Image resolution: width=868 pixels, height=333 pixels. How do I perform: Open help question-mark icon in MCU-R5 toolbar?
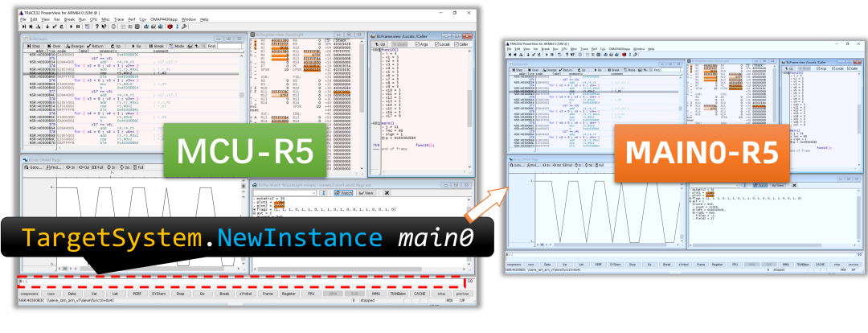(97, 27)
